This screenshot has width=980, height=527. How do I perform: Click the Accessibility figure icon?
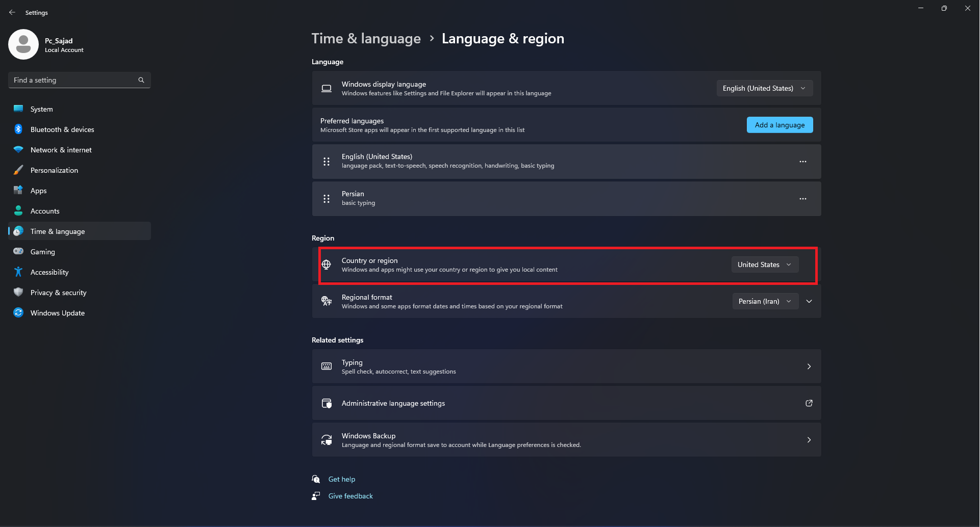tap(18, 272)
